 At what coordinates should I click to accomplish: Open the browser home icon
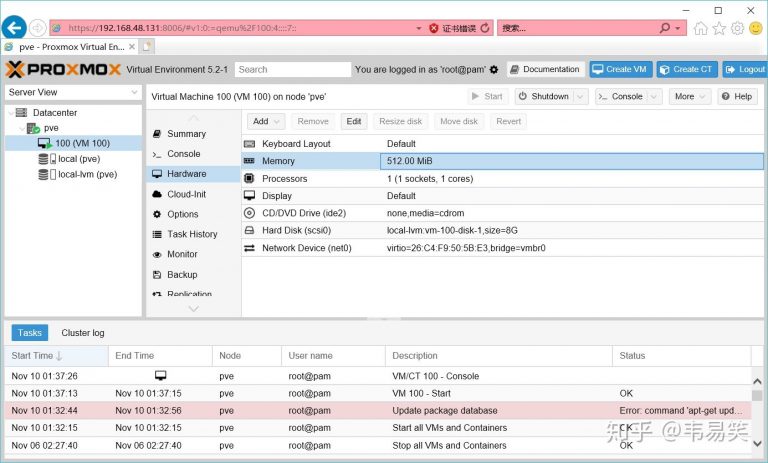click(x=701, y=28)
